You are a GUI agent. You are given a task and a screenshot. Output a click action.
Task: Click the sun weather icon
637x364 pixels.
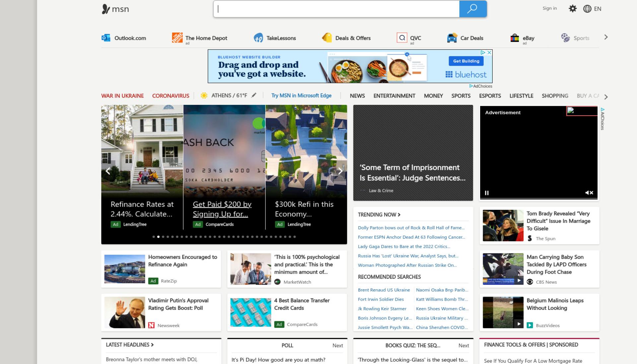[x=204, y=96]
